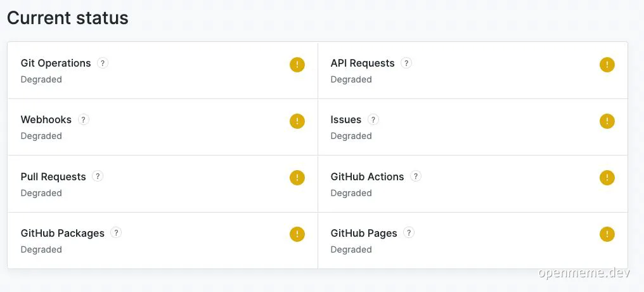
Task: Click the yellow warning icon for API Requests
Action: tap(607, 65)
